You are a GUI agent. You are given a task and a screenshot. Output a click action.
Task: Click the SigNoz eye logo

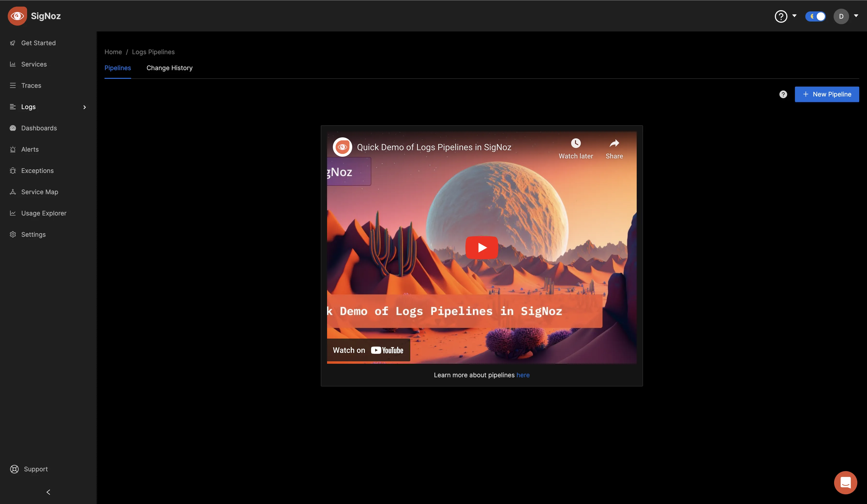17,16
